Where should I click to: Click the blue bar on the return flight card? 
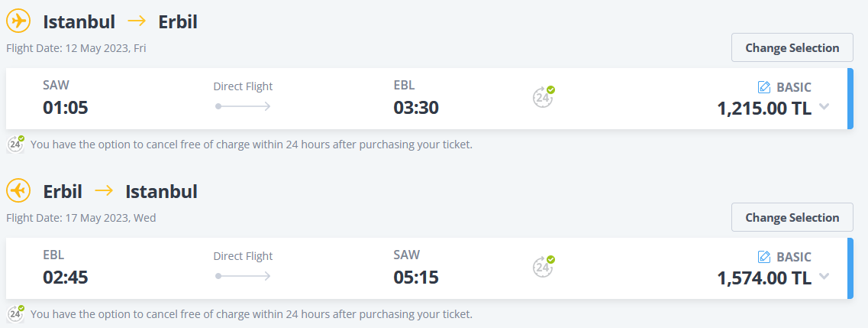click(x=850, y=268)
